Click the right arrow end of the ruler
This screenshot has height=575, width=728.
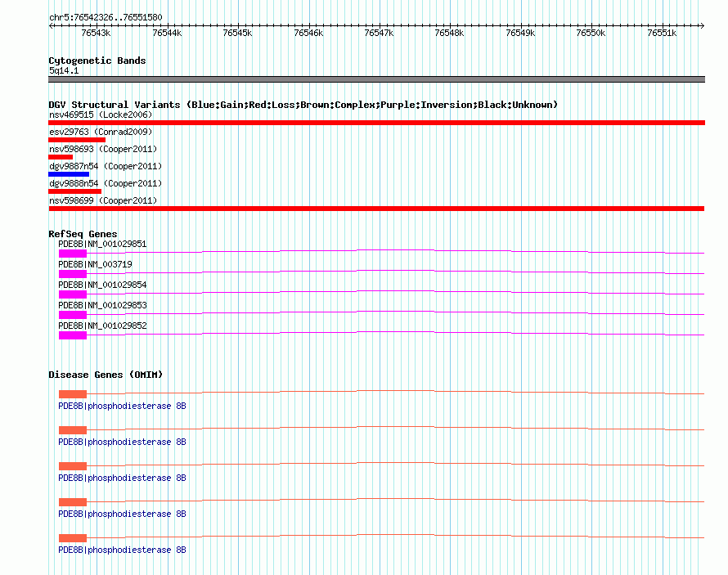point(702,25)
